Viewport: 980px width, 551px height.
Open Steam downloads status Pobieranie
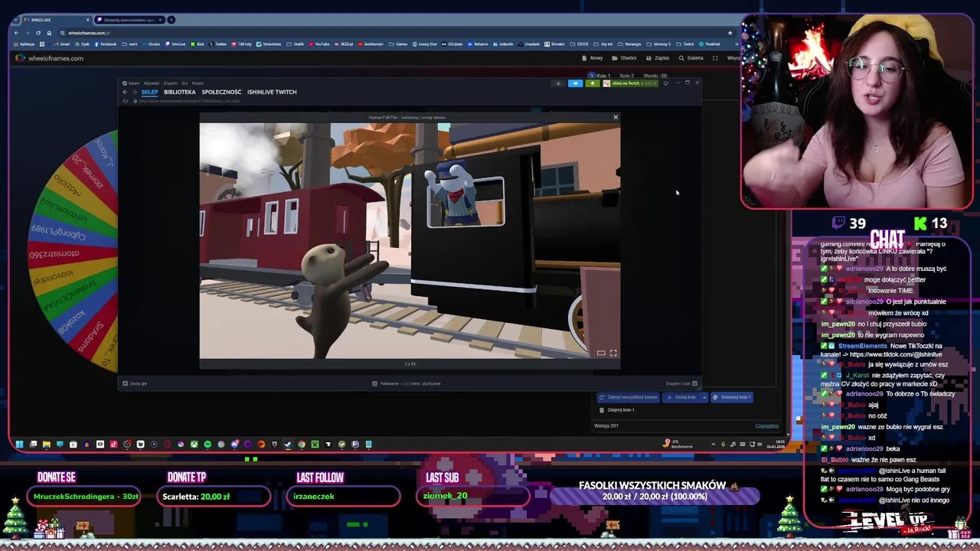(x=407, y=383)
